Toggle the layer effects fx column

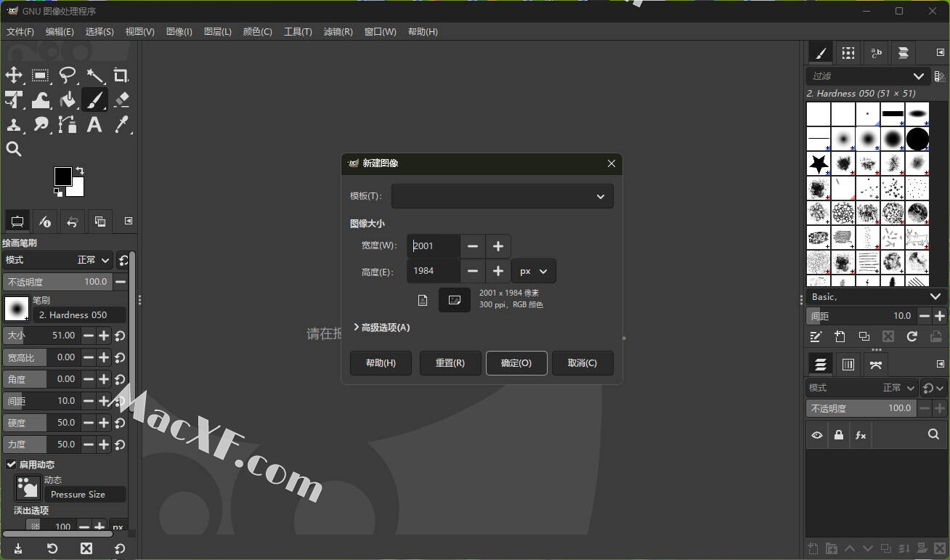(x=861, y=435)
